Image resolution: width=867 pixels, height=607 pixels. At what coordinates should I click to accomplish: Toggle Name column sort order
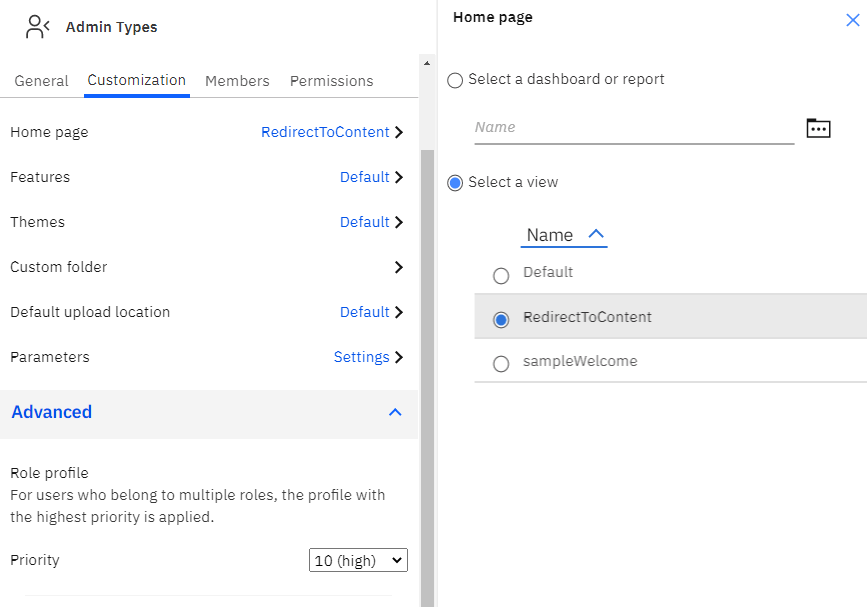[564, 235]
